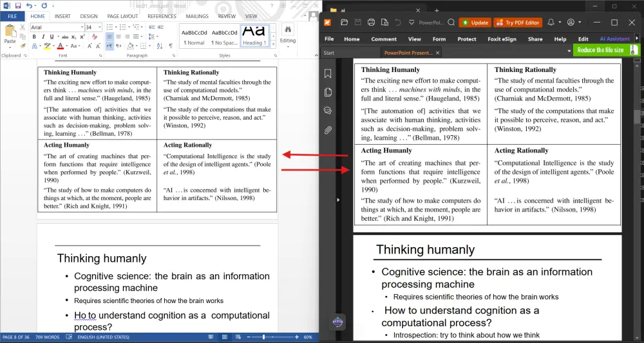Open the FILE tab in Word
This screenshot has height=343, width=644.
coord(12,17)
